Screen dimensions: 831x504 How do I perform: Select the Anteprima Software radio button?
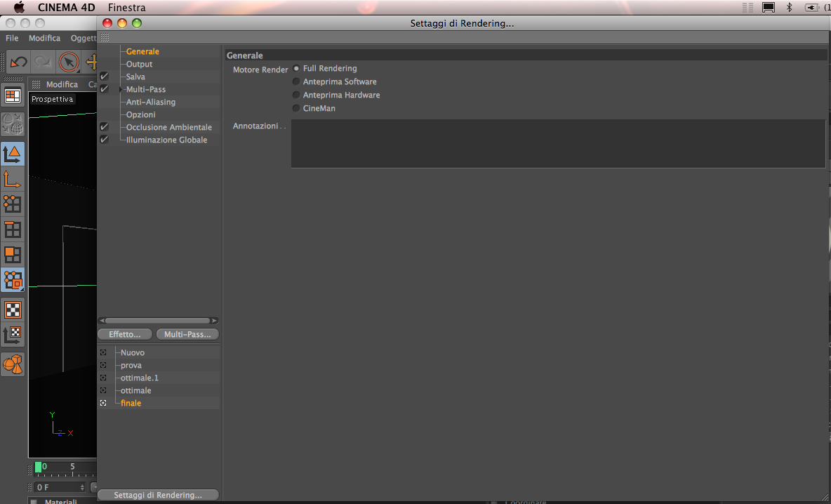pyautogui.click(x=296, y=81)
